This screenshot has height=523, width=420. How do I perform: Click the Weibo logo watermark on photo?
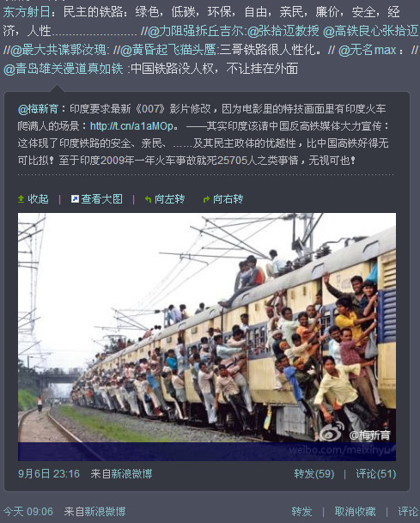coord(332,432)
